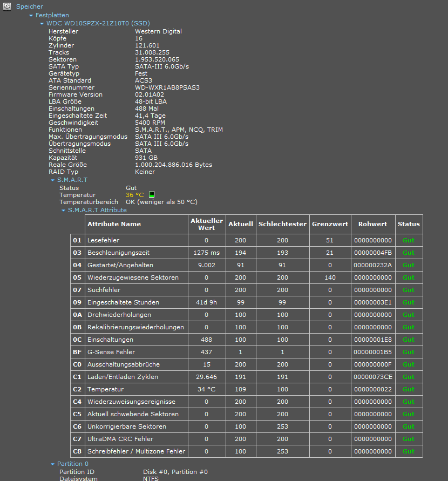Select Aktuell schwebende Sektoren attribute
Viewport: 448px width, 481px height.
(x=133, y=415)
